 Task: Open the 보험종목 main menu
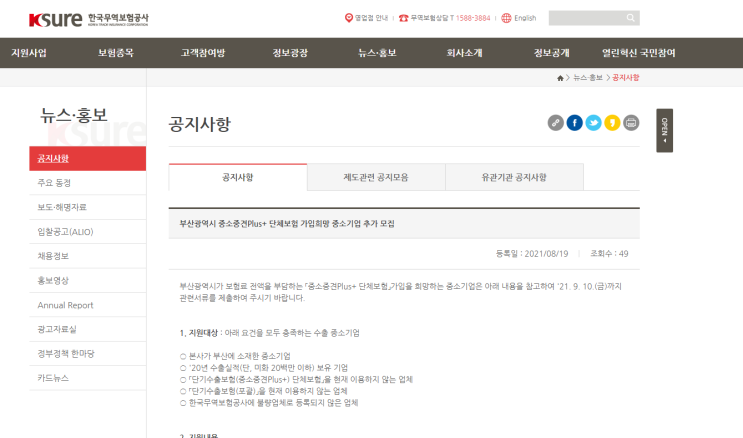tap(116, 53)
